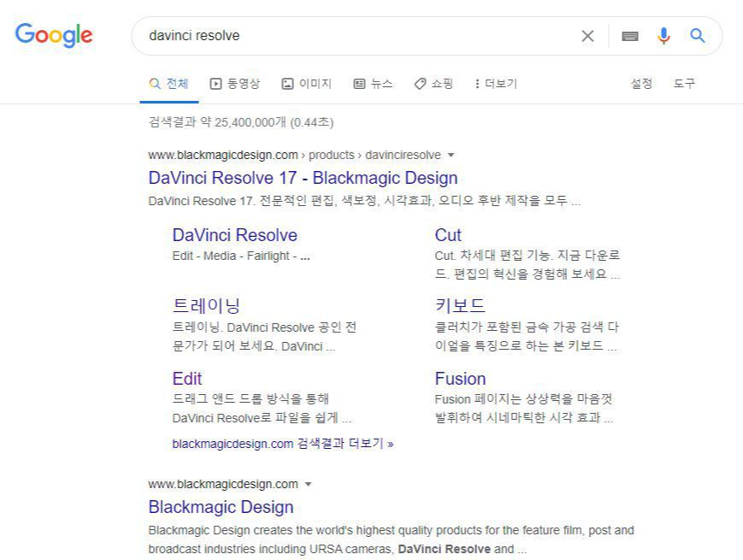Expand arrow next to products › davinciresolve URL
Viewport: 743px width, 560px height.
click(x=451, y=155)
